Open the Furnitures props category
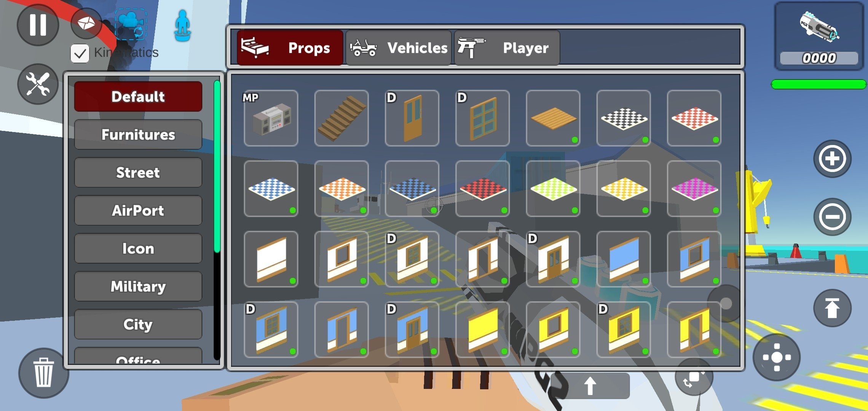Screen dimensions: 868x411 137,134
